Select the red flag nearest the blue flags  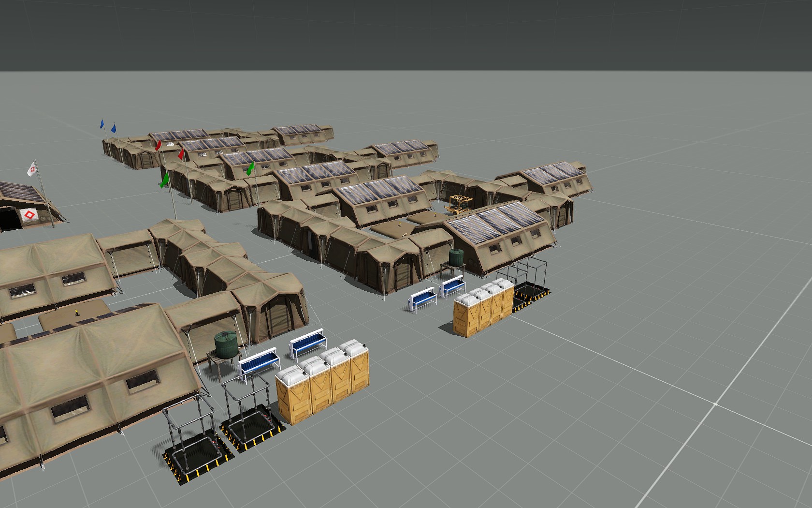pos(158,145)
